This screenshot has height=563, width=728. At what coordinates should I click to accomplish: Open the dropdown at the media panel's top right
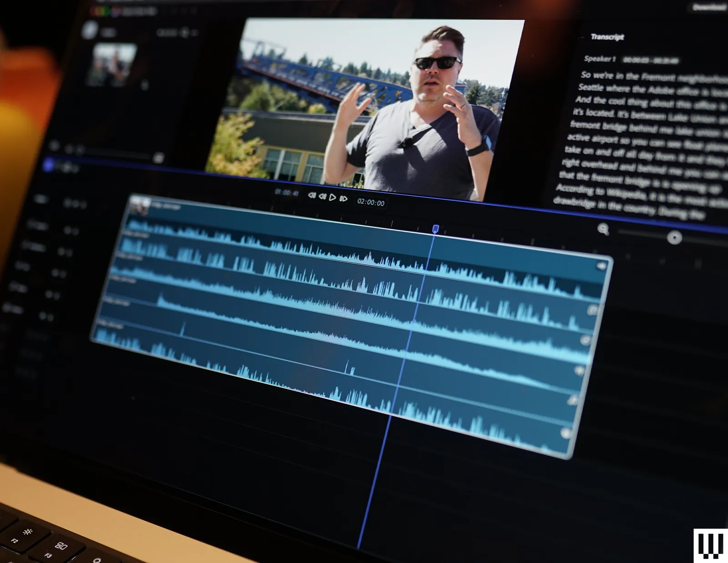tap(194, 33)
